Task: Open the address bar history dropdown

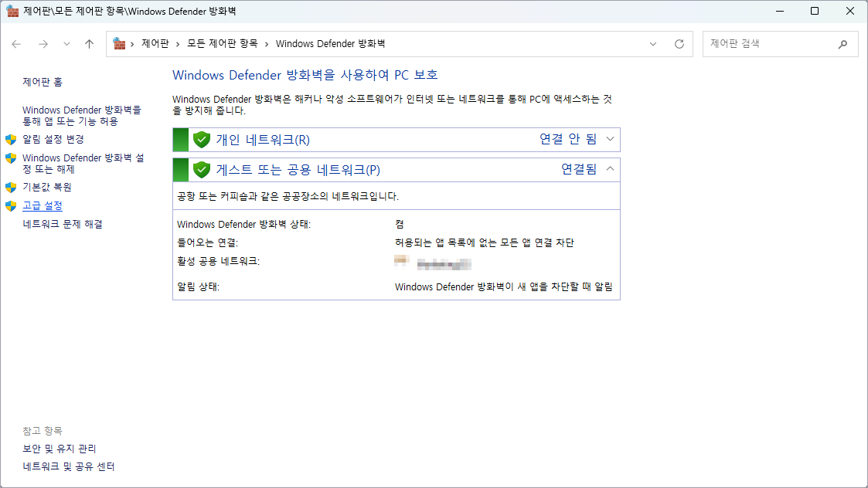Action: pos(654,44)
